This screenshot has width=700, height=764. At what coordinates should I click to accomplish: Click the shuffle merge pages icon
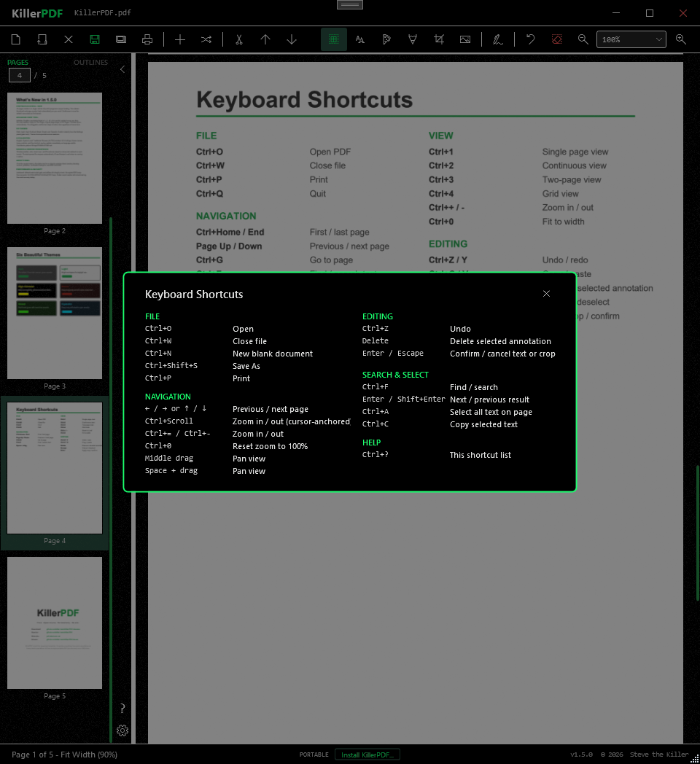click(x=206, y=39)
